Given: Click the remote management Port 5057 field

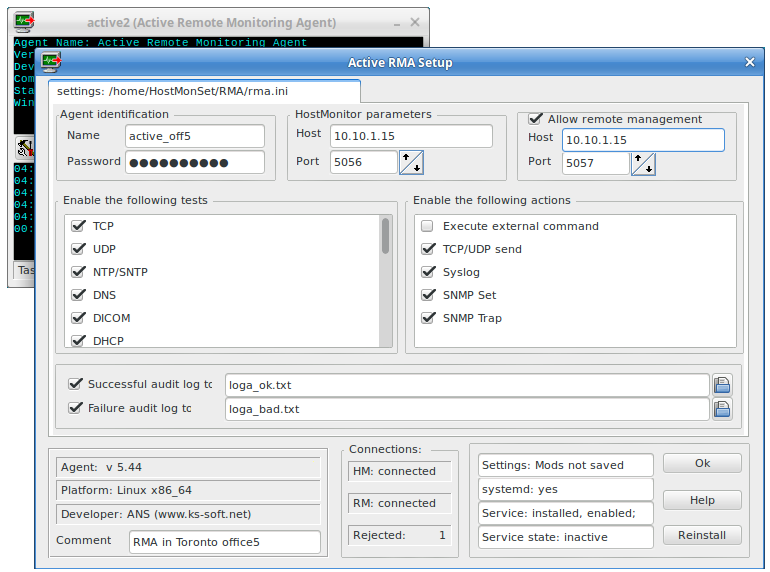Looking at the screenshot, I should pyautogui.click(x=596, y=163).
